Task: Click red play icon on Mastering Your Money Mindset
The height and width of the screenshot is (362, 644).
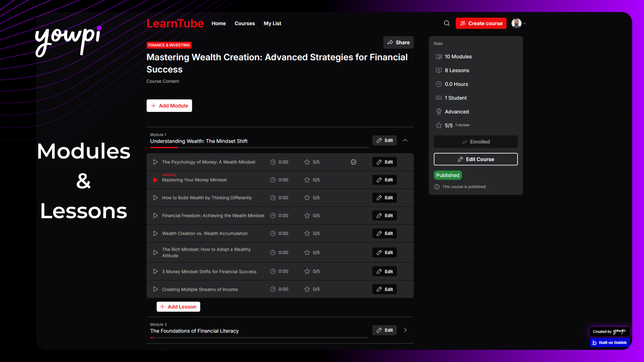Action: pyautogui.click(x=155, y=180)
